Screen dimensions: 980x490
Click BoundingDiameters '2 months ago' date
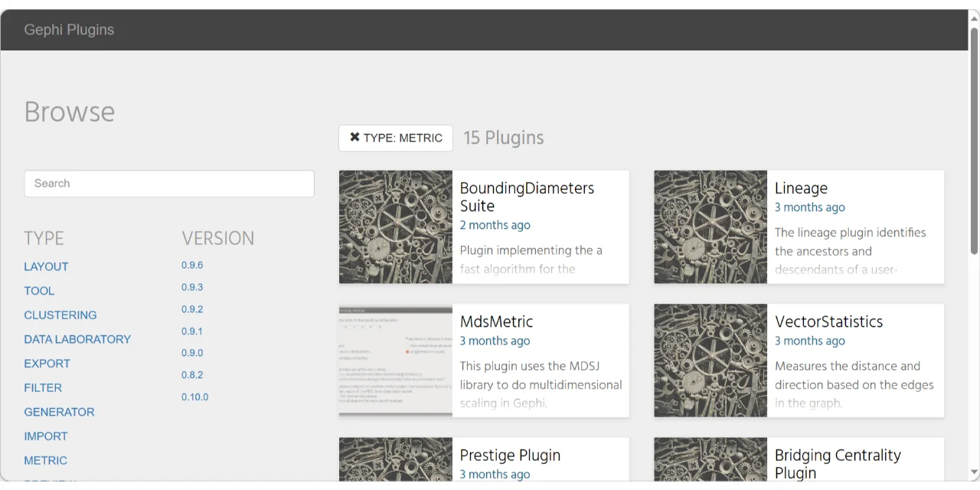click(495, 225)
